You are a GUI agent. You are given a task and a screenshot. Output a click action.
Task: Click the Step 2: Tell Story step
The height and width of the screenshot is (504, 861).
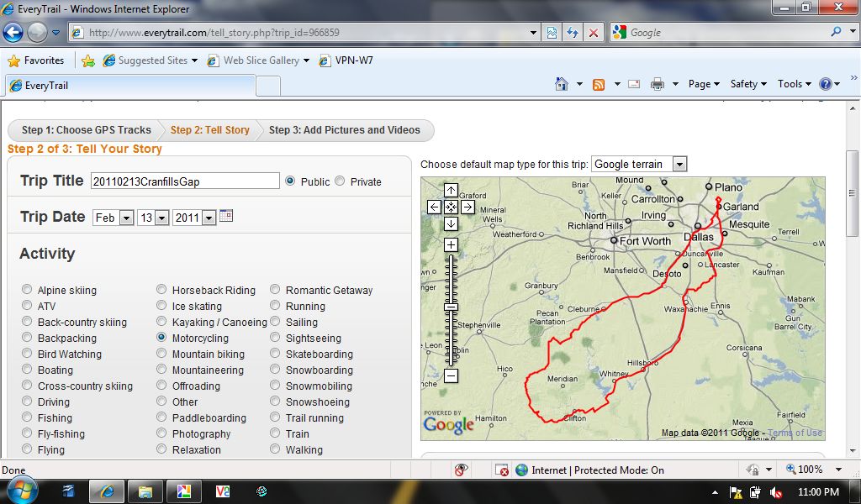(209, 130)
